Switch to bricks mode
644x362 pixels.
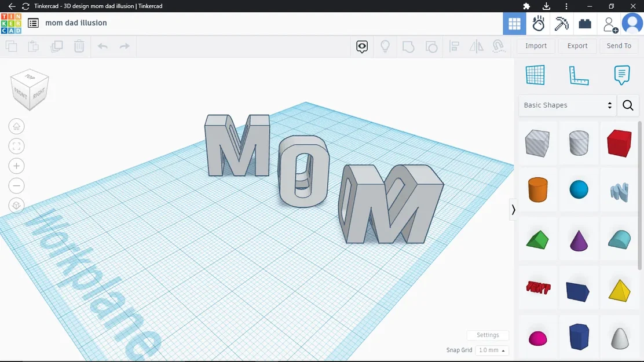585,23
